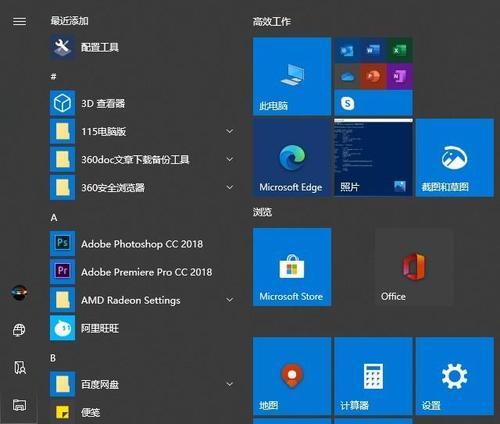This screenshot has width=500, height=424.
Task: Click the B section letter header
Action: tap(53, 358)
